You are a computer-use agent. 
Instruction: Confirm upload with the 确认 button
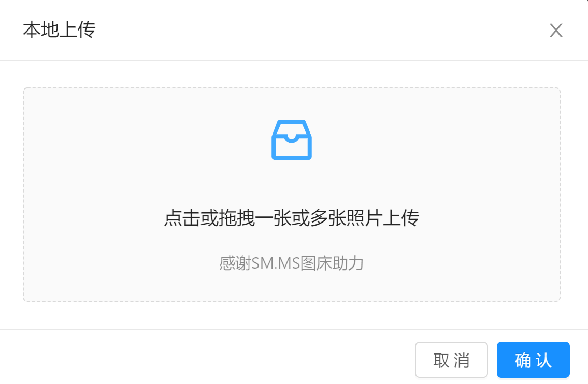click(533, 360)
